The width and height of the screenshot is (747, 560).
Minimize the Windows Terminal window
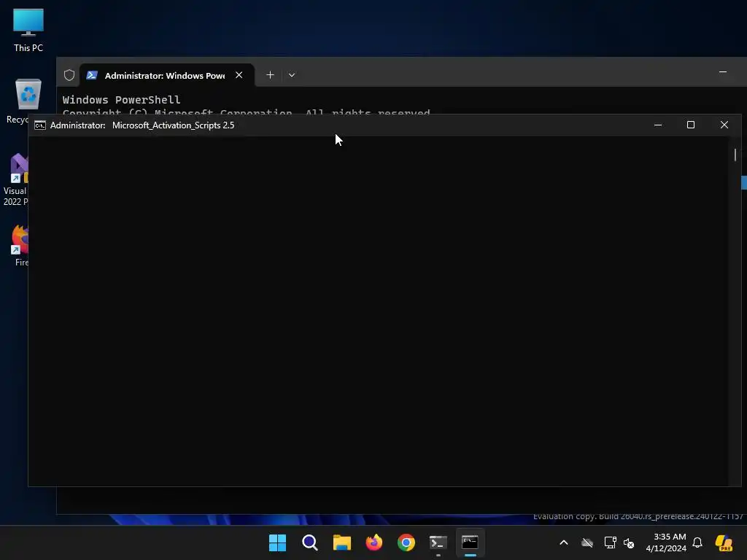click(723, 72)
